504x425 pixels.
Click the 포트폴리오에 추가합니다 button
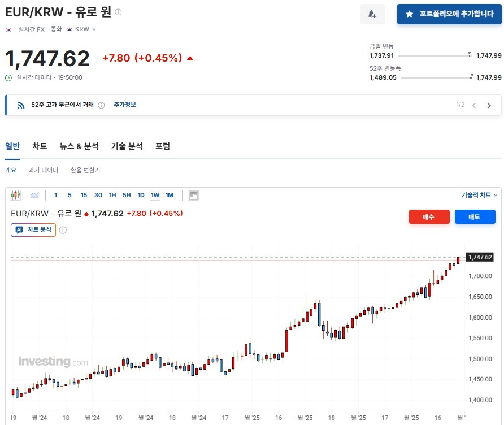click(449, 14)
